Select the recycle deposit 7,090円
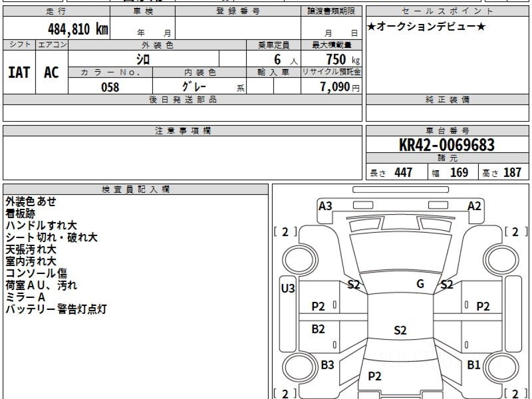 point(340,87)
